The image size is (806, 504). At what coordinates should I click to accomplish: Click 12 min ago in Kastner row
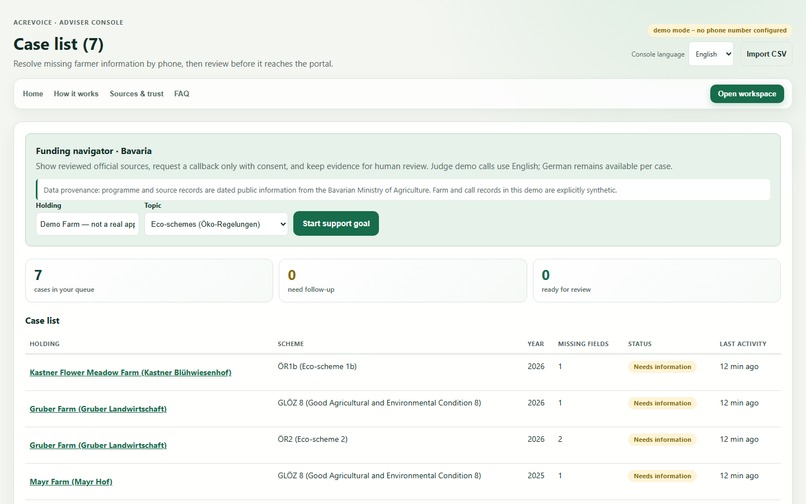tap(739, 366)
